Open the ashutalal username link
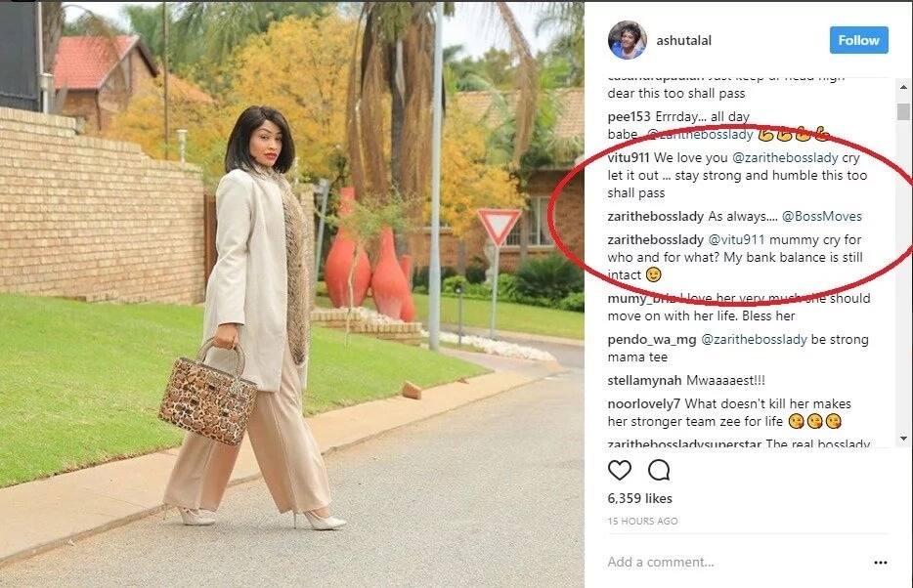This screenshot has width=913, height=588. click(x=683, y=41)
